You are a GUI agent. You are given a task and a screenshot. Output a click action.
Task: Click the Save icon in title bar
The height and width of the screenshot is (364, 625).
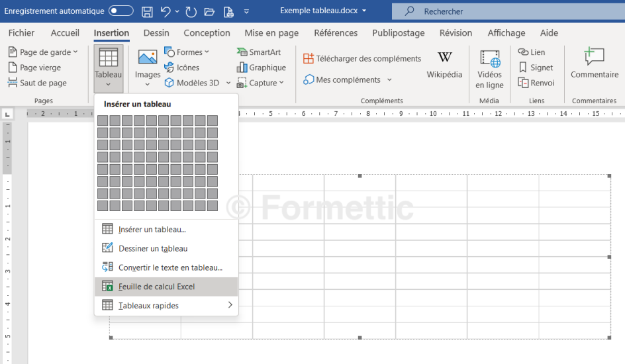coord(148,11)
